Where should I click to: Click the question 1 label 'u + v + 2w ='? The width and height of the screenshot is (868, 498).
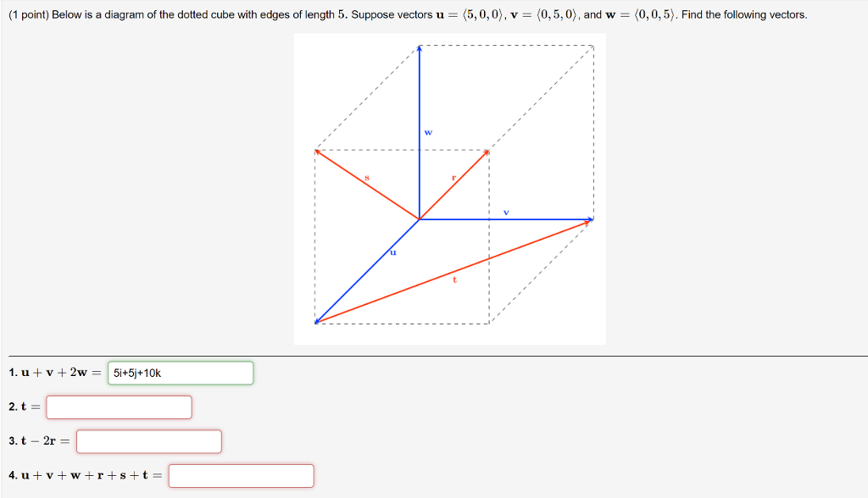coord(55,373)
